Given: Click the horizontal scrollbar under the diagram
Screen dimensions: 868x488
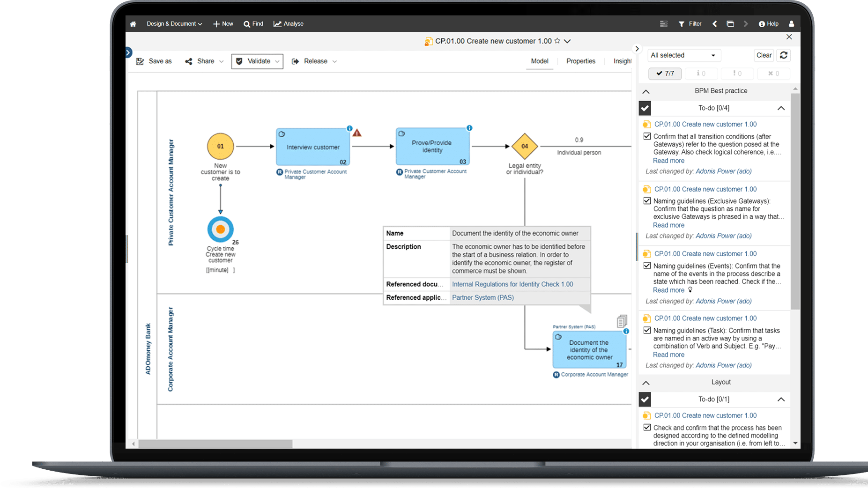Looking at the screenshot, I should tap(215, 444).
